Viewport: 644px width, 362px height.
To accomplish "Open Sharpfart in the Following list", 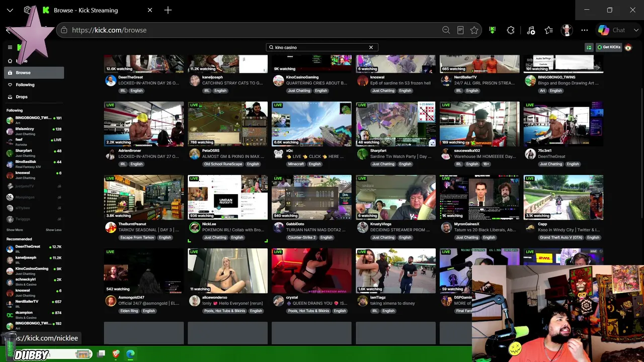I will [x=34, y=153].
